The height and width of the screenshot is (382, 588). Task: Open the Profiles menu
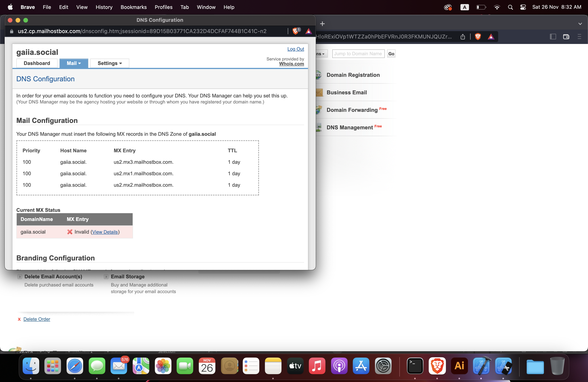tap(164, 7)
